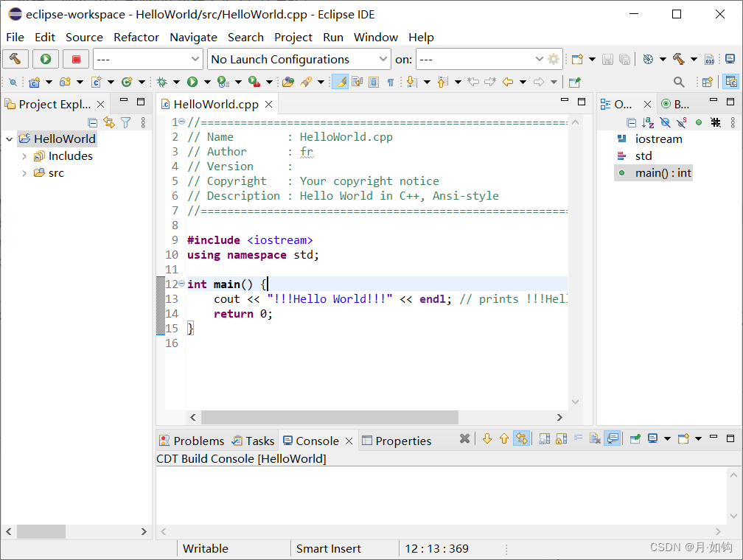Run HelloWorld using the green Run button

coord(46,58)
